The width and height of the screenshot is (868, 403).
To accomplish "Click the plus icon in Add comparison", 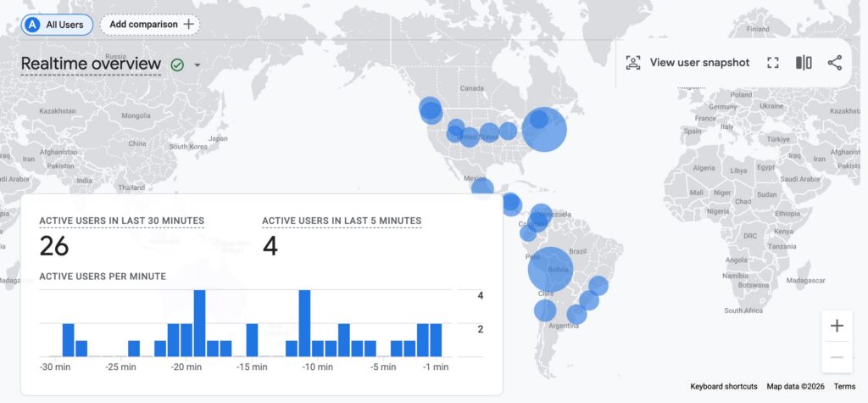I will click(x=188, y=25).
